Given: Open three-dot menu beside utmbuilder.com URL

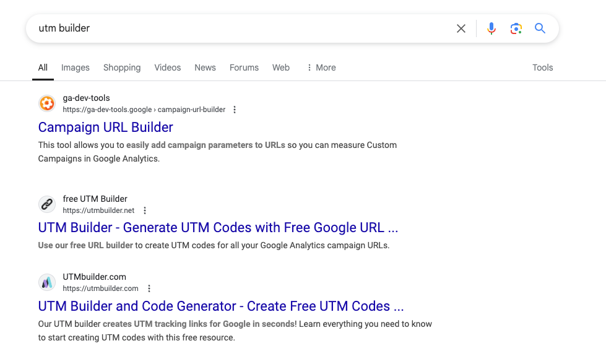Looking at the screenshot, I should pos(149,288).
